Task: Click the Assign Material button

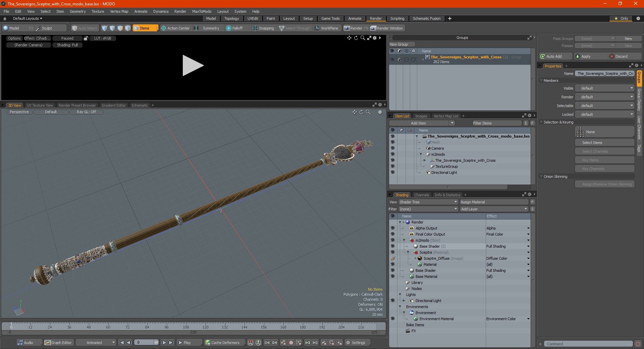Action: pos(494,202)
